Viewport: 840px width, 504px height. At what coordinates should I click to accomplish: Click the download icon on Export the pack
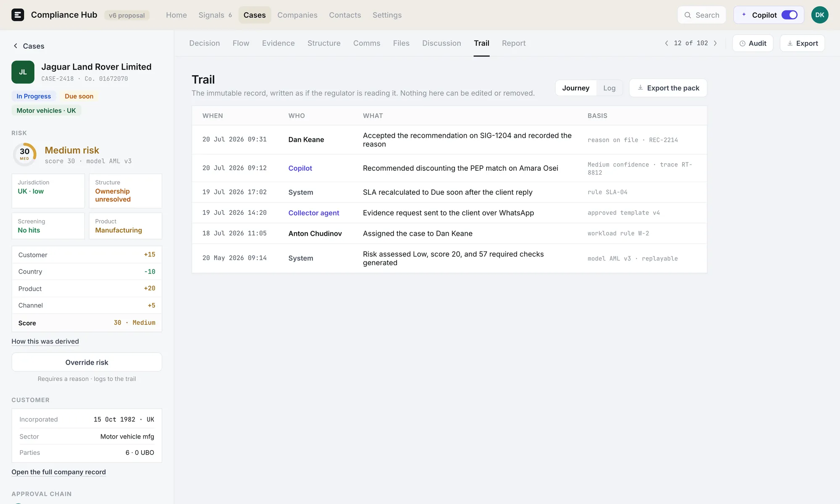(x=640, y=88)
